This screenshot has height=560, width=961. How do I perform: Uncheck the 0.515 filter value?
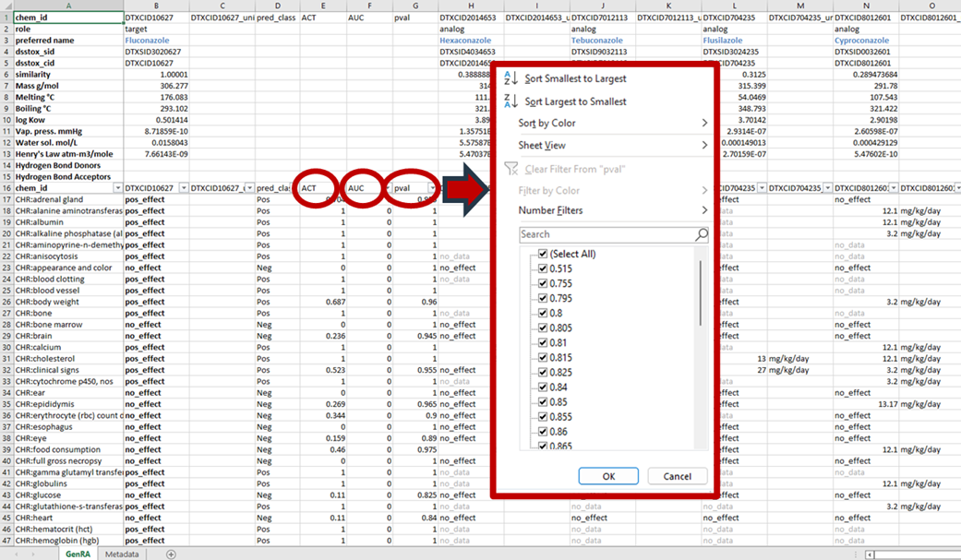point(542,268)
